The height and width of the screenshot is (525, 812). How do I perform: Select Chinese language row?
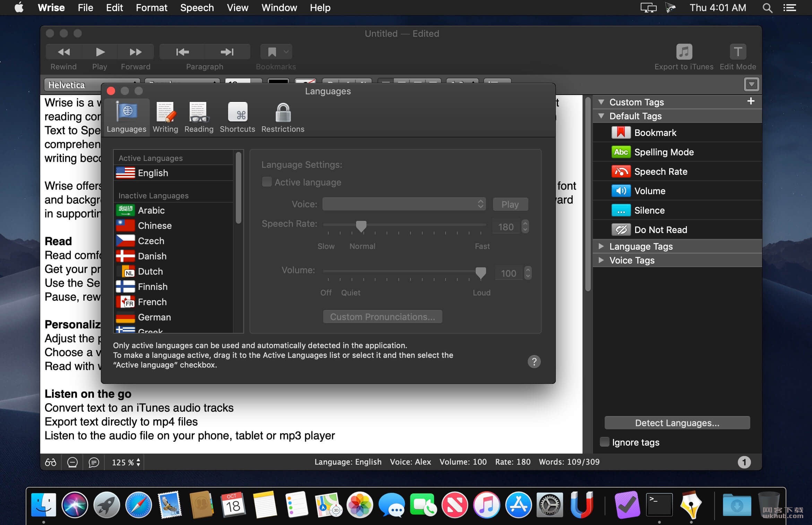click(x=174, y=225)
